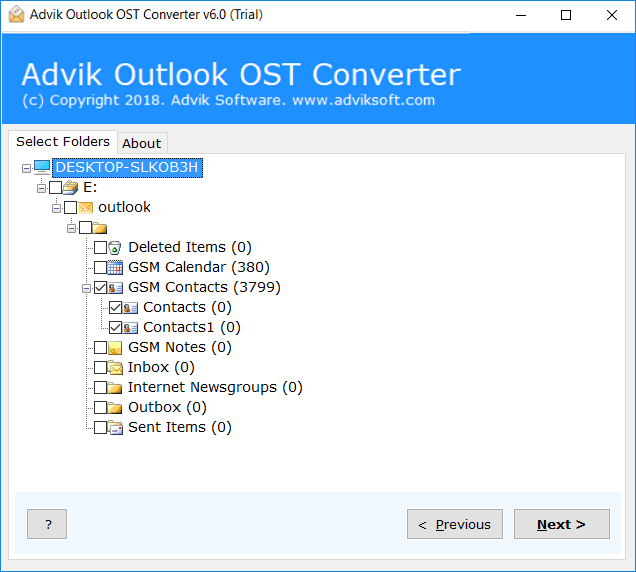Select the GSM Contacts (3799) row text
Screen dimensions: 636x572
(204, 287)
